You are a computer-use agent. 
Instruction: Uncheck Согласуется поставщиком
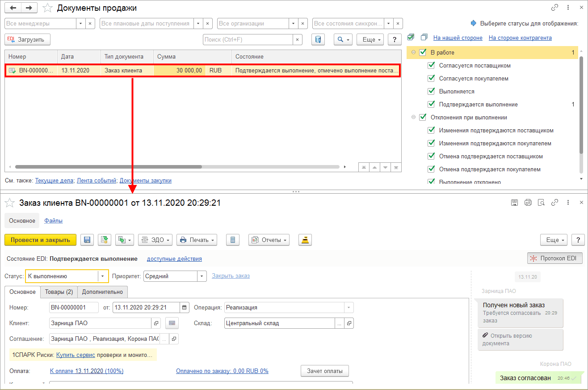[x=431, y=65]
